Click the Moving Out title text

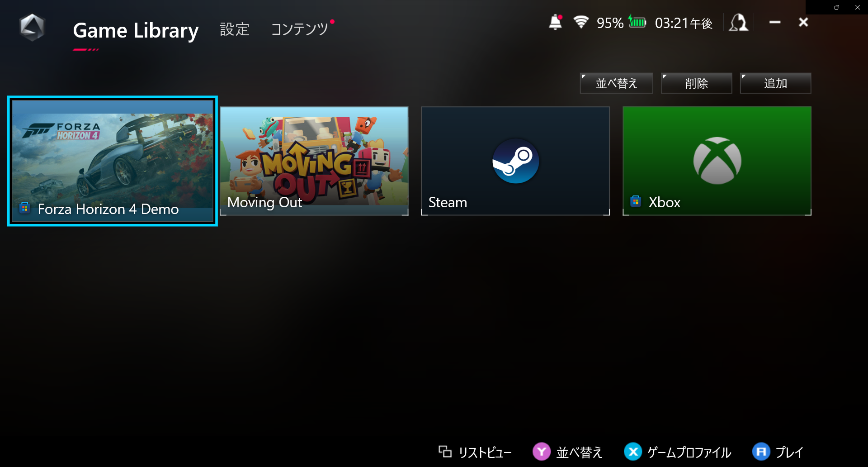pos(264,202)
